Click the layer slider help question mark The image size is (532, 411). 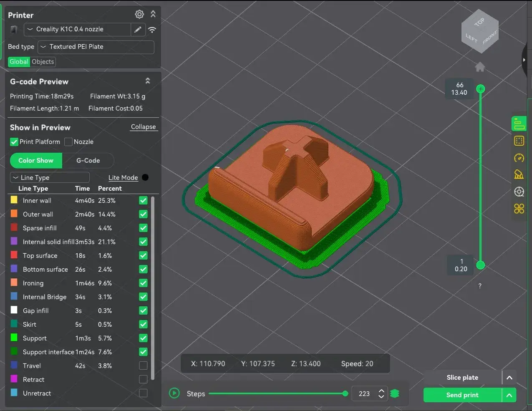tap(480, 286)
